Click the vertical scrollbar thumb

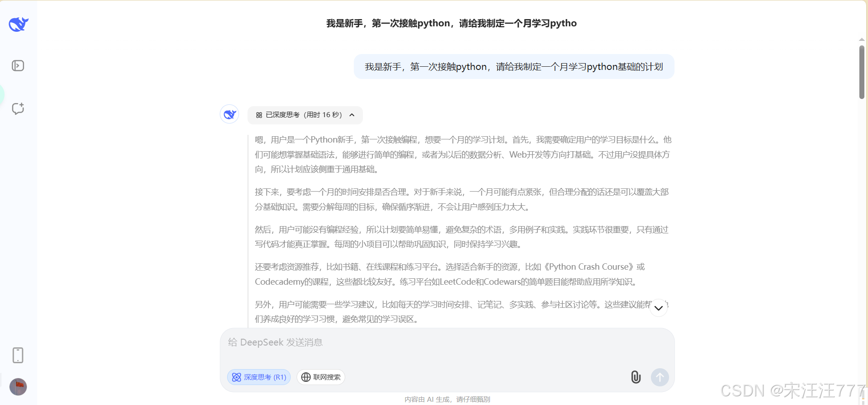click(862, 72)
